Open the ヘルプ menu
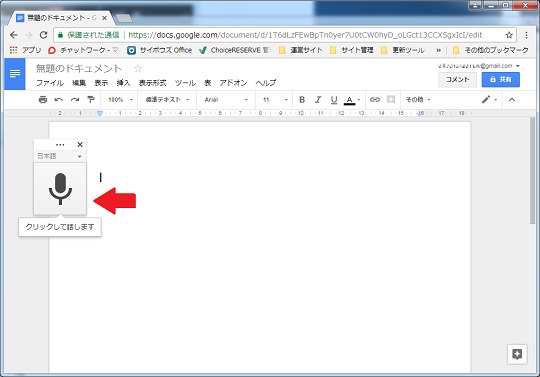 tap(266, 83)
